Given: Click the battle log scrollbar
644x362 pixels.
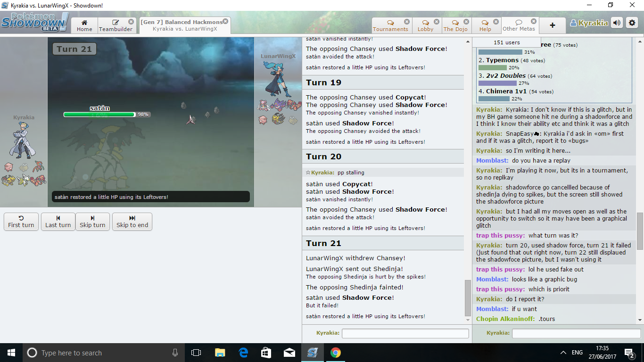Looking at the screenshot, I should coord(468,298).
